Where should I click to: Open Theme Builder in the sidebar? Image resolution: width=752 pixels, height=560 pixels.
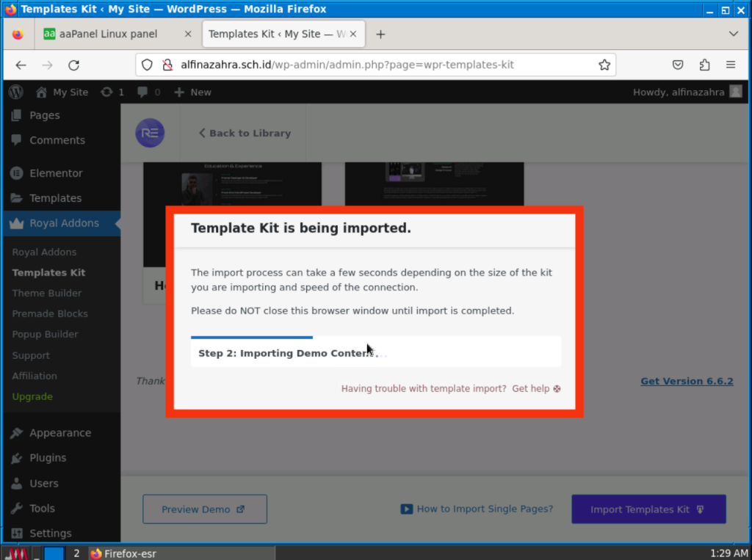click(x=47, y=293)
